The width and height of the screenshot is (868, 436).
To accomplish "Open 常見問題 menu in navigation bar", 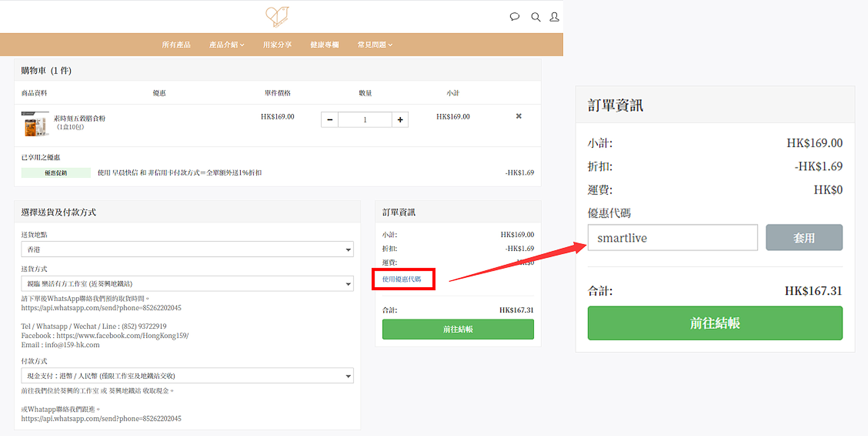I will click(375, 45).
